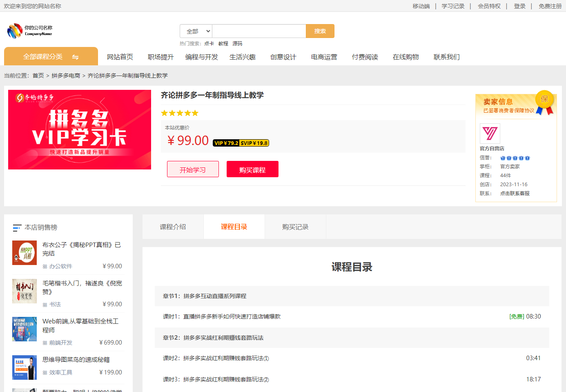
Task: Go to 生活兴趣 category
Action: [x=243, y=57]
